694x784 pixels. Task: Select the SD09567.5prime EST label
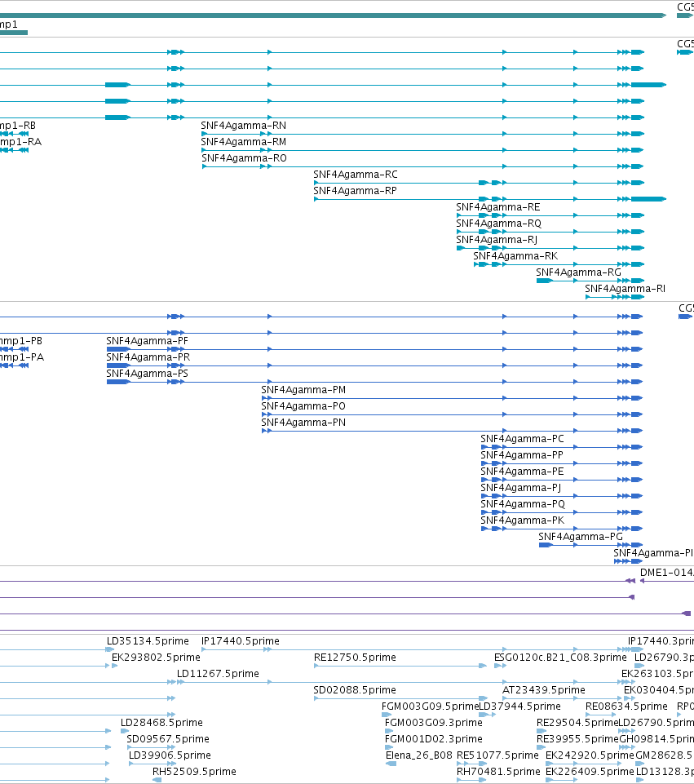click(168, 739)
